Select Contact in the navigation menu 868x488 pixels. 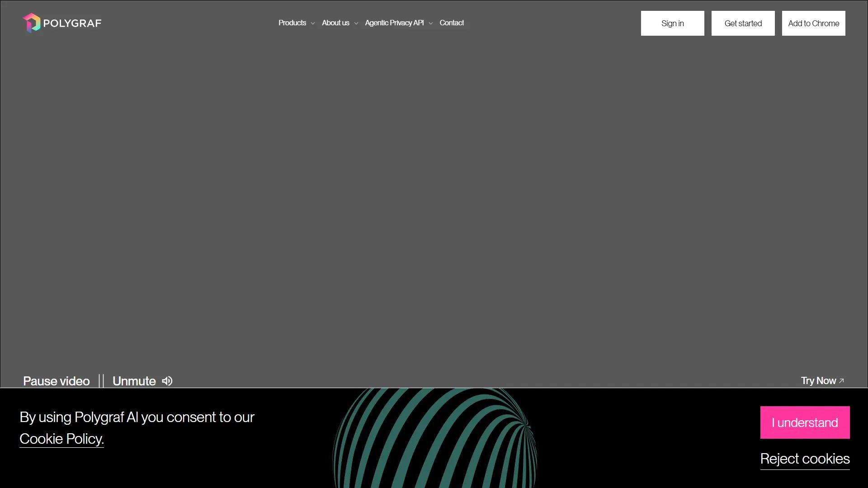click(452, 23)
